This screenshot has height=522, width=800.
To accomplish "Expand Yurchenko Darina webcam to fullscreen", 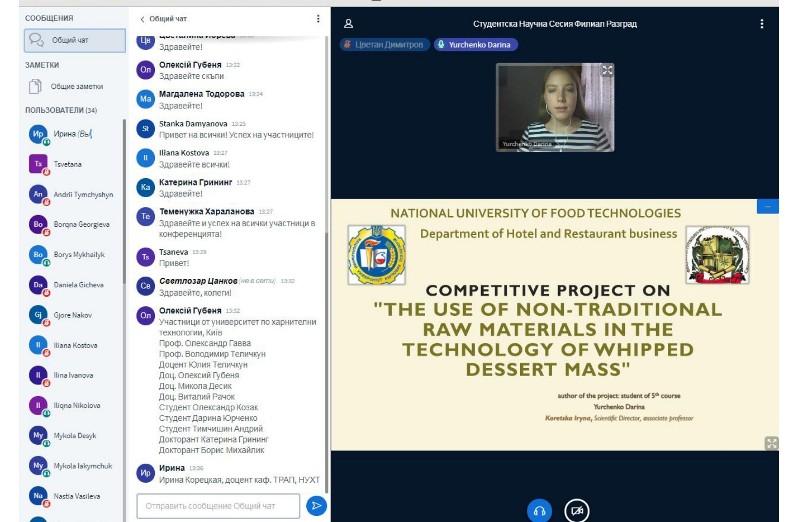I will coord(607,70).
